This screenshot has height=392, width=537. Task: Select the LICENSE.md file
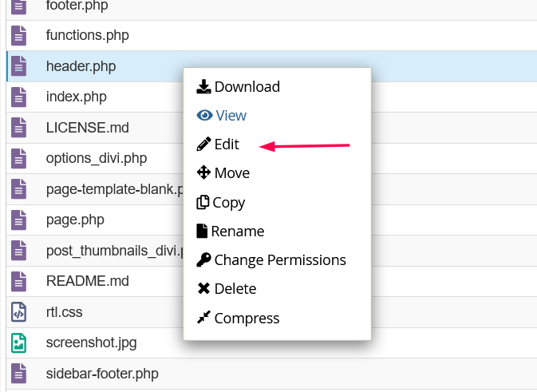87,128
